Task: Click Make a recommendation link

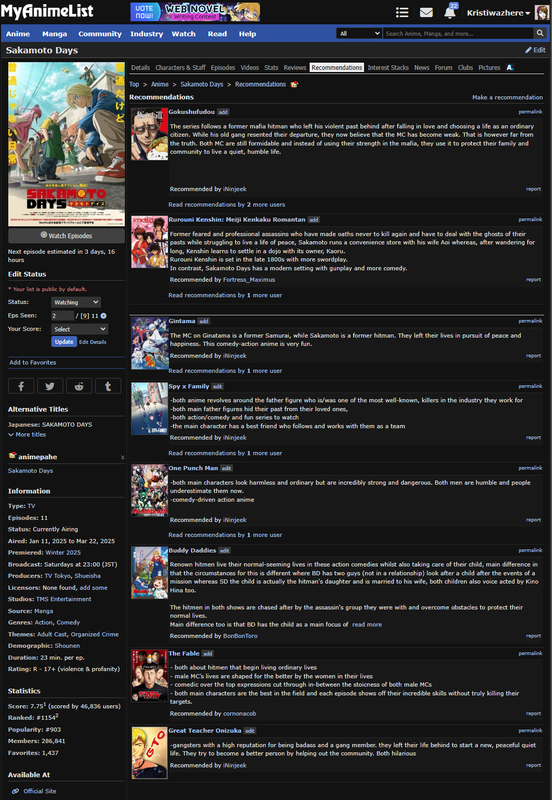Action: [508, 97]
